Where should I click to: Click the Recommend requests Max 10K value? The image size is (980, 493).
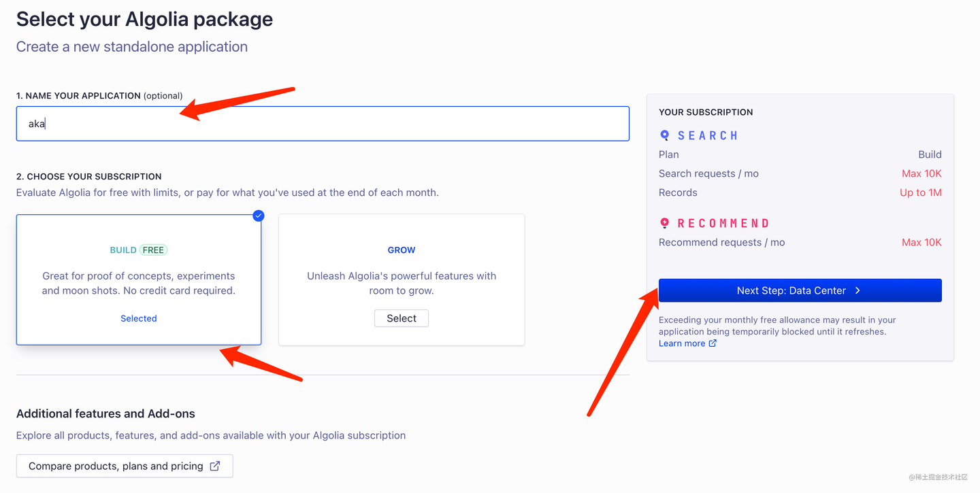921,242
